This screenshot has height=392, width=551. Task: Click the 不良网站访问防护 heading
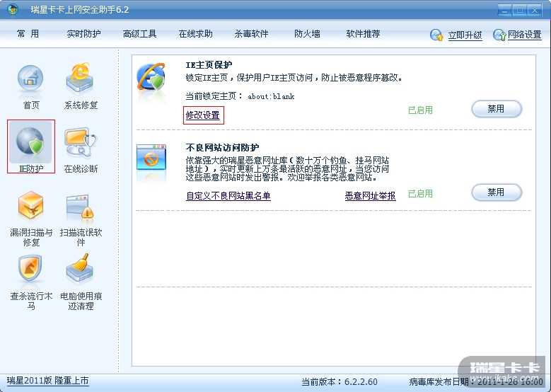[222, 148]
